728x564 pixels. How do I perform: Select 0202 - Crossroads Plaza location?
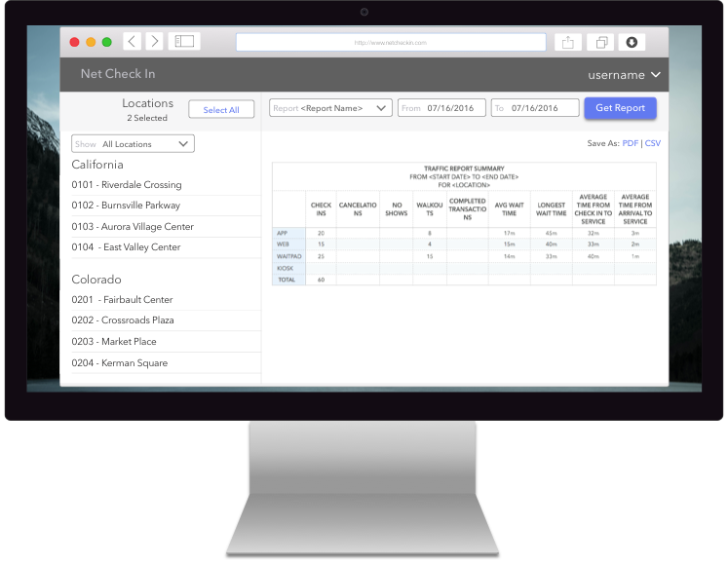(123, 320)
